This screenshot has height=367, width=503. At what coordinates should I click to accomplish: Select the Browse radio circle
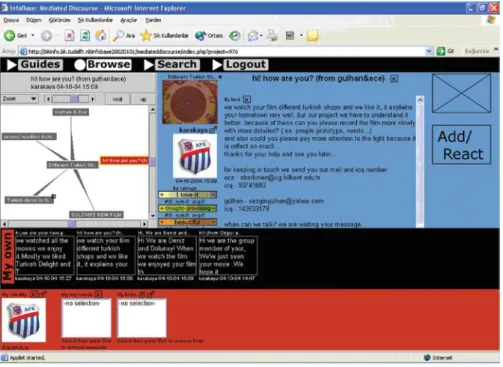pos(80,65)
